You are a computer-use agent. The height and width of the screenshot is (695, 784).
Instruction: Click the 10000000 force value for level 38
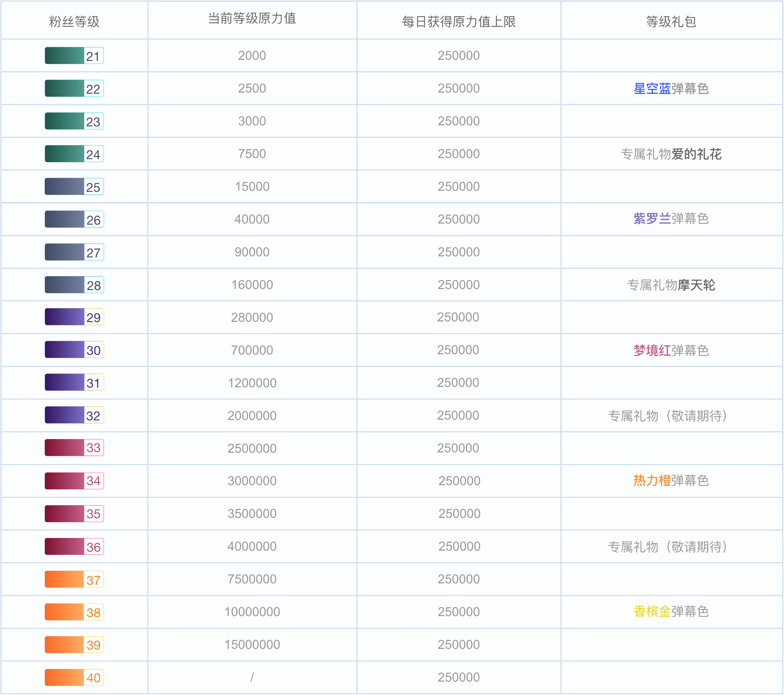(252, 612)
